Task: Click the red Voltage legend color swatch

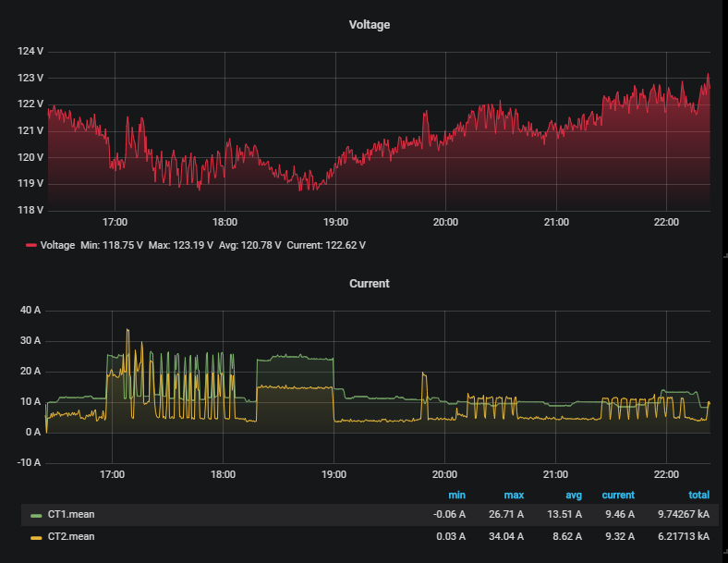Action: [31, 246]
